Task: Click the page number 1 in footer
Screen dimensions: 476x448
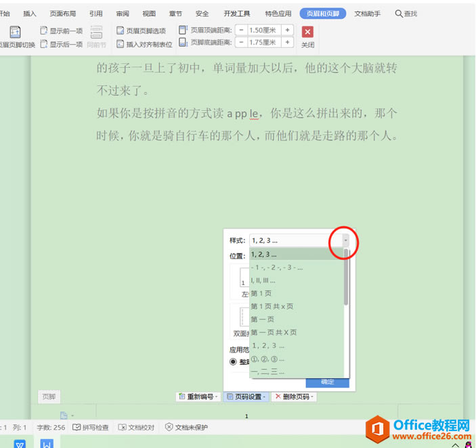Action: click(246, 416)
